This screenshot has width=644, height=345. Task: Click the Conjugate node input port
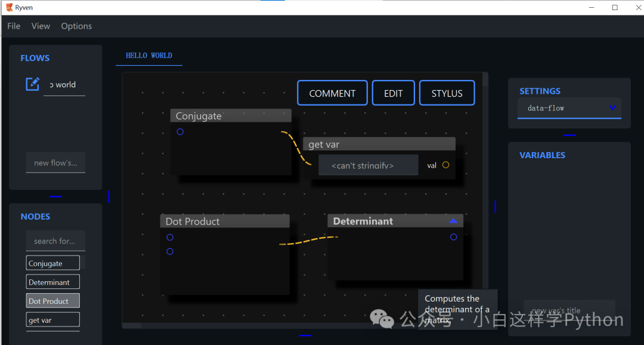pyautogui.click(x=180, y=131)
